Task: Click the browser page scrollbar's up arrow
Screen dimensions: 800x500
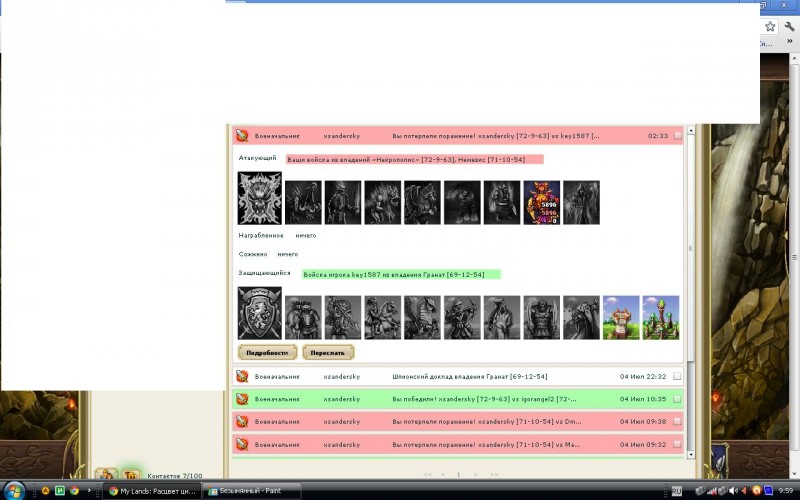Action: click(x=795, y=59)
